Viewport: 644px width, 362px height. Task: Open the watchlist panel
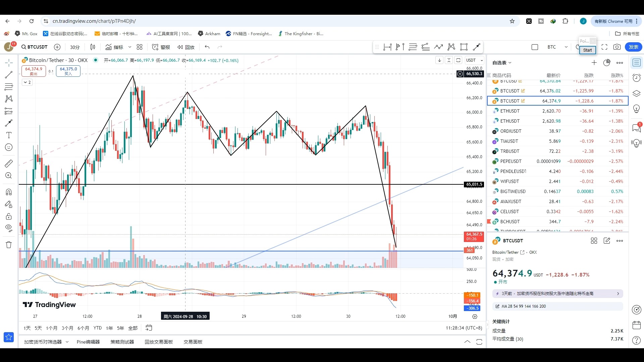pyautogui.click(x=637, y=63)
